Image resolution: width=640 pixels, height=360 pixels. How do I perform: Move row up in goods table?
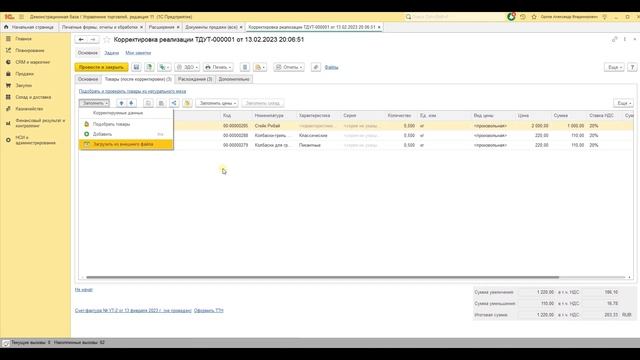[x=121, y=103]
